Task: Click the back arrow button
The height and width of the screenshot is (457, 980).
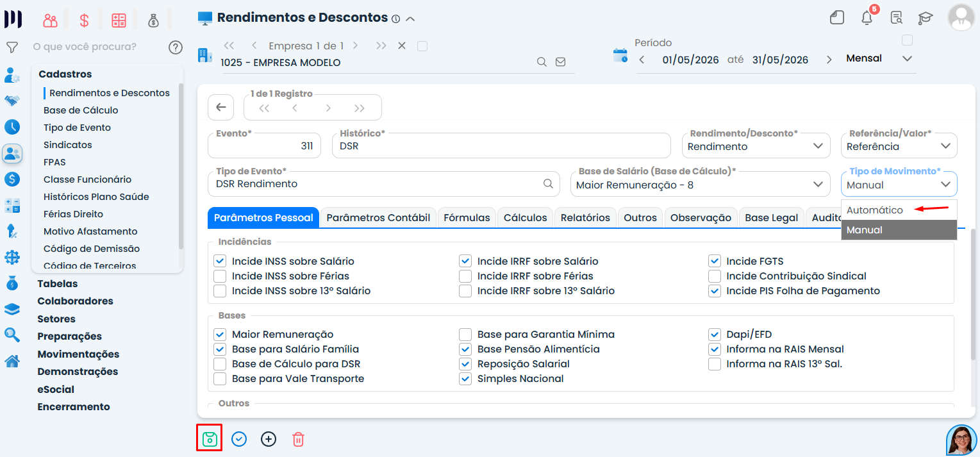Action: tap(221, 107)
